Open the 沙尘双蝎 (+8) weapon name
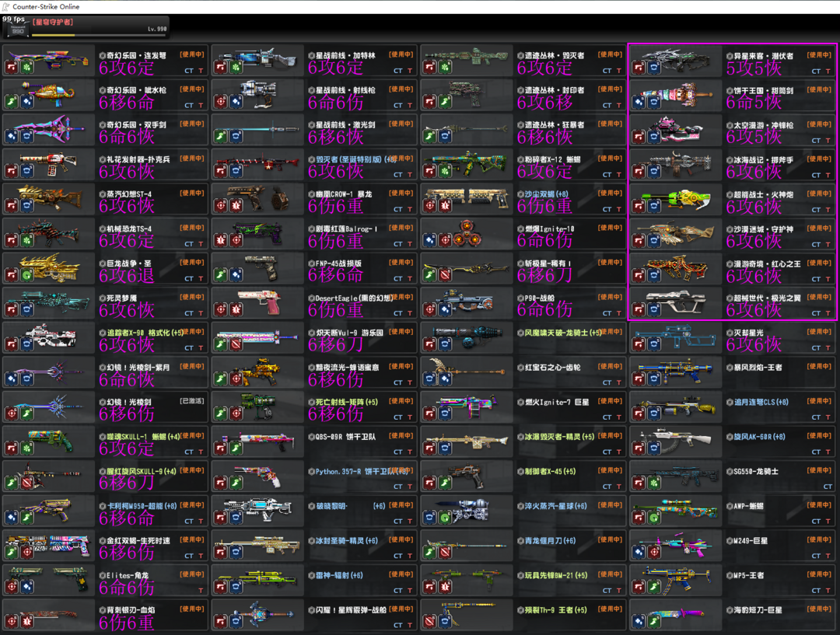This screenshot has height=635, width=840. (546, 194)
